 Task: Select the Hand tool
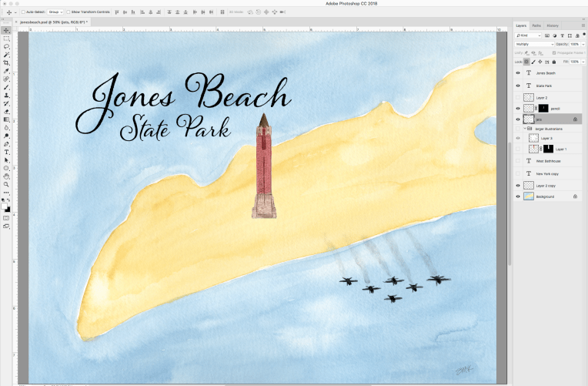(x=6, y=176)
